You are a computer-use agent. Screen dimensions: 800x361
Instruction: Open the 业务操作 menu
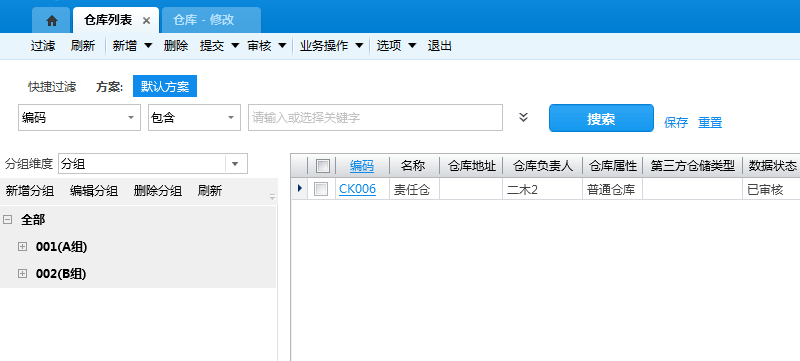[x=331, y=46]
